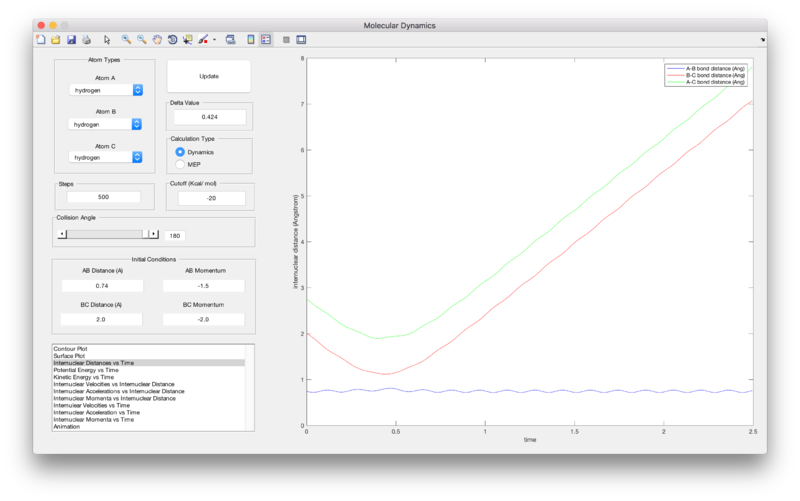Enable the Data Cursor tool
The height and width of the screenshot is (501, 800).
point(188,39)
